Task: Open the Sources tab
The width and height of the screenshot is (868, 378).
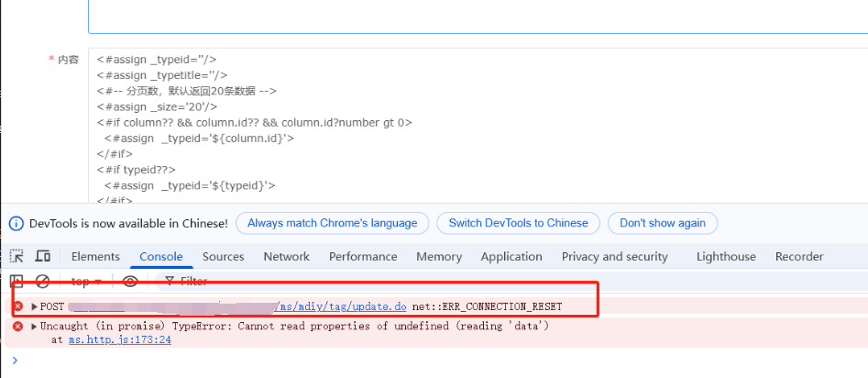Action: click(223, 257)
